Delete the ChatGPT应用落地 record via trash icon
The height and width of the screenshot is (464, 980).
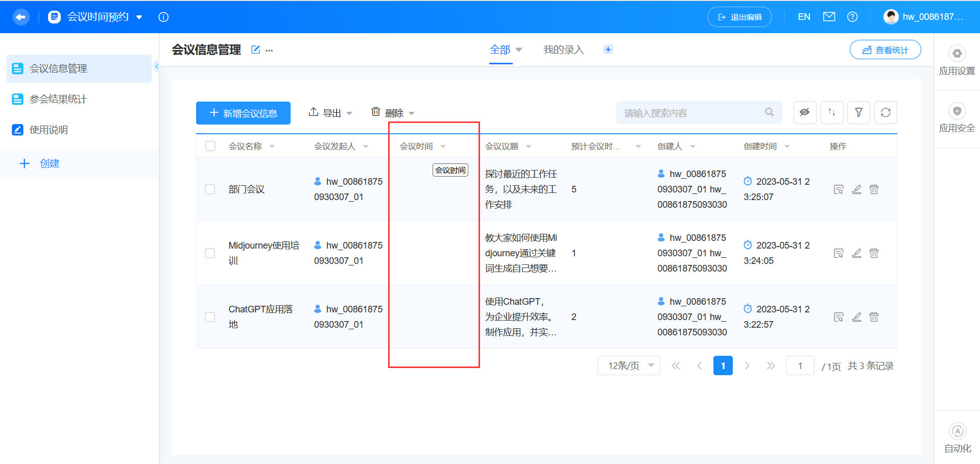874,316
